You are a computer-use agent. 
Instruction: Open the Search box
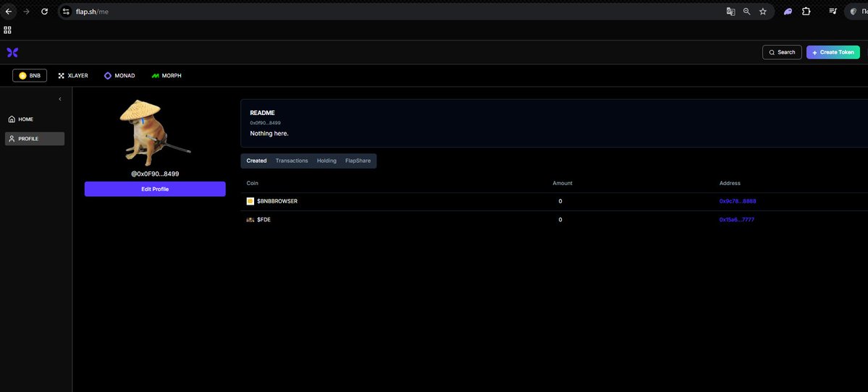(782, 53)
